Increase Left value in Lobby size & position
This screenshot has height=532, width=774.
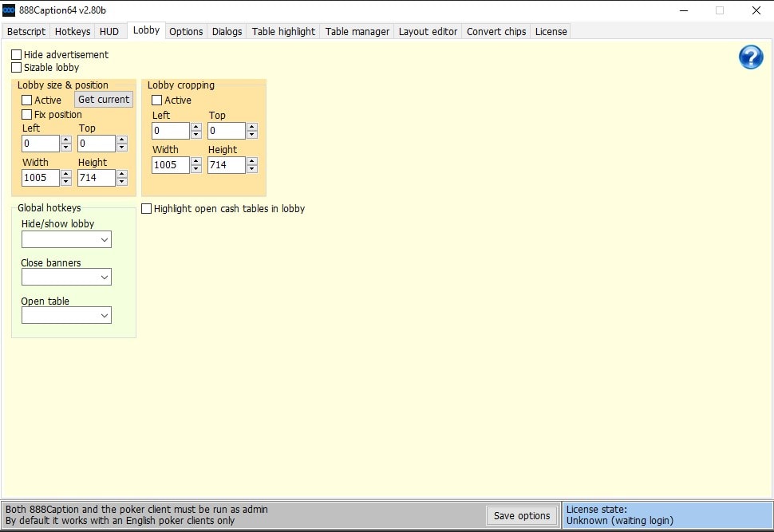[x=66, y=140]
